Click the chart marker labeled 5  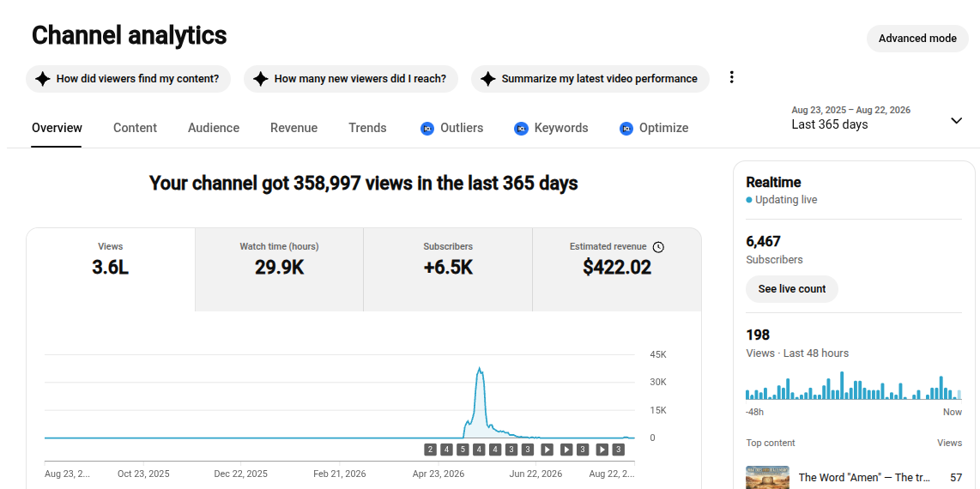click(x=463, y=449)
